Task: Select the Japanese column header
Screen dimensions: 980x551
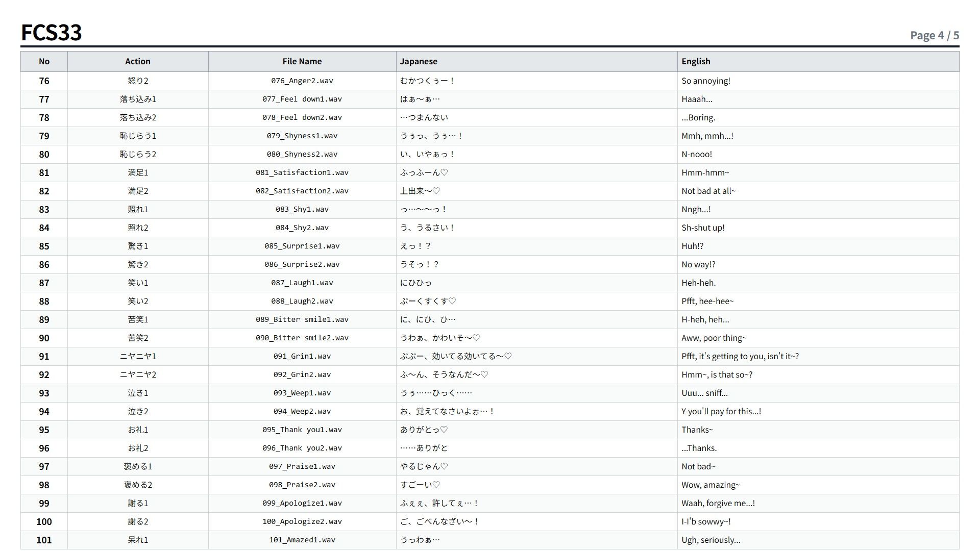Action: point(537,61)
